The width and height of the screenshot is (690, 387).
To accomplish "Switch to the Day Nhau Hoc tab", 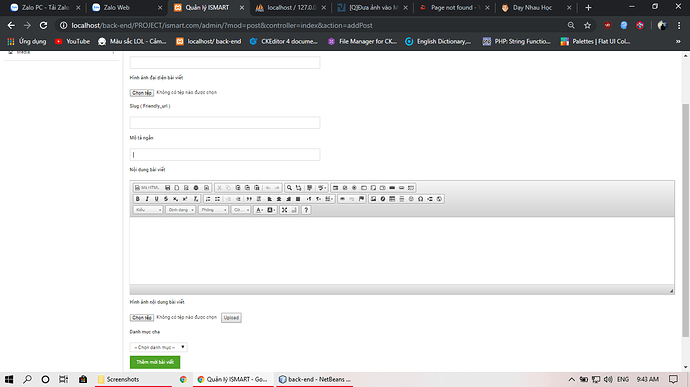I will tap(536, 7).
